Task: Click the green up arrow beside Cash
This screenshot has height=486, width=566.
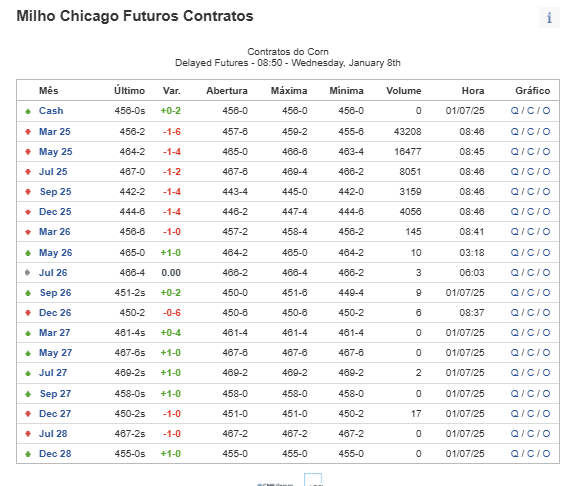Action: point(28,112)
